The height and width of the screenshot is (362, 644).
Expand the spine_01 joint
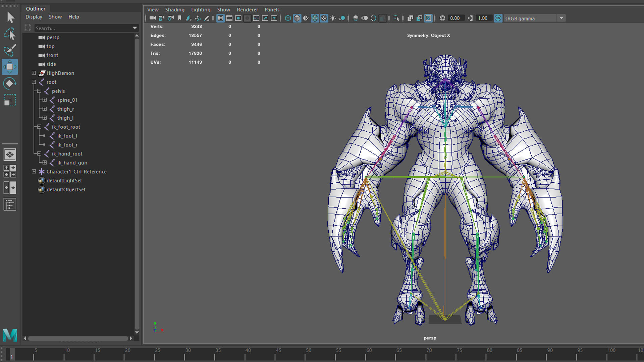click(x=45, y=100)
